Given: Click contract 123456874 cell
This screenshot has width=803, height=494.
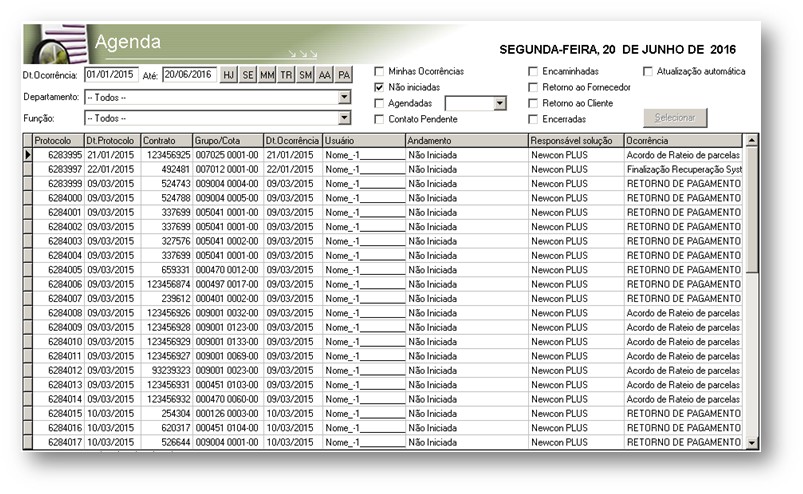Looking at the screenshot, I should click(167, 284).
